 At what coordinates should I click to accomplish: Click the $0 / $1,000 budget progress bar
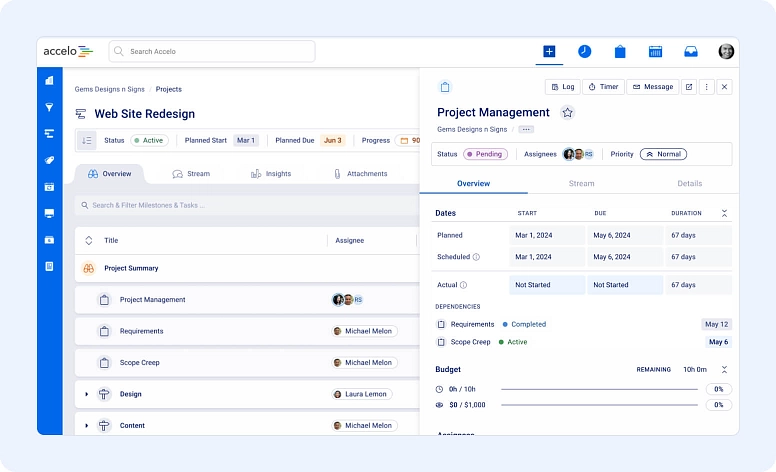pyautogui.click(x=599, y=405)
